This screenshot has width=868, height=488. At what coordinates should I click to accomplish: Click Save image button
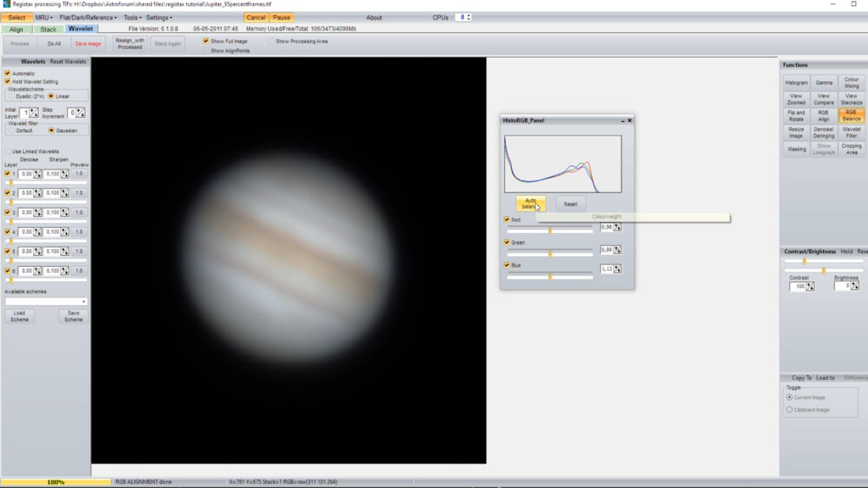tap(88, 44)
